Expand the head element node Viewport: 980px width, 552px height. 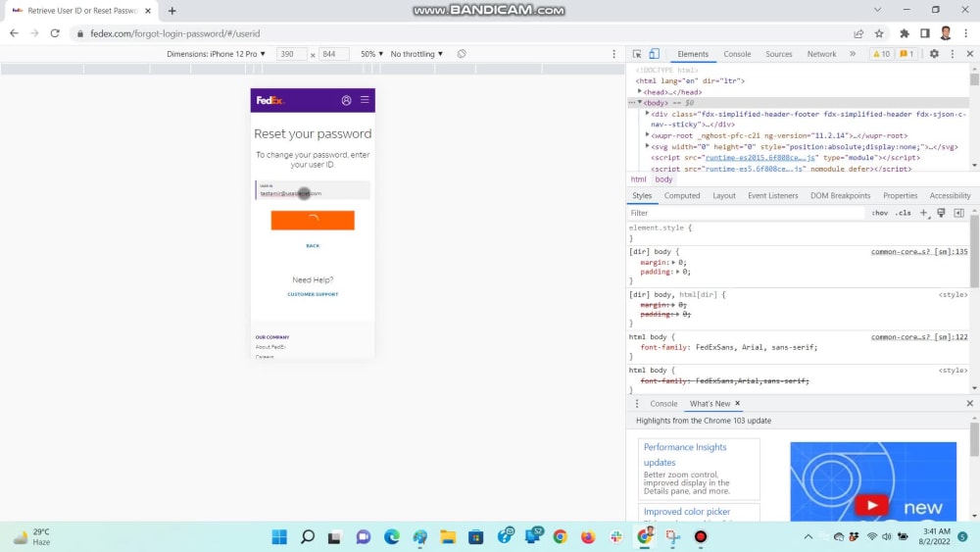click(x=639, y=92)
